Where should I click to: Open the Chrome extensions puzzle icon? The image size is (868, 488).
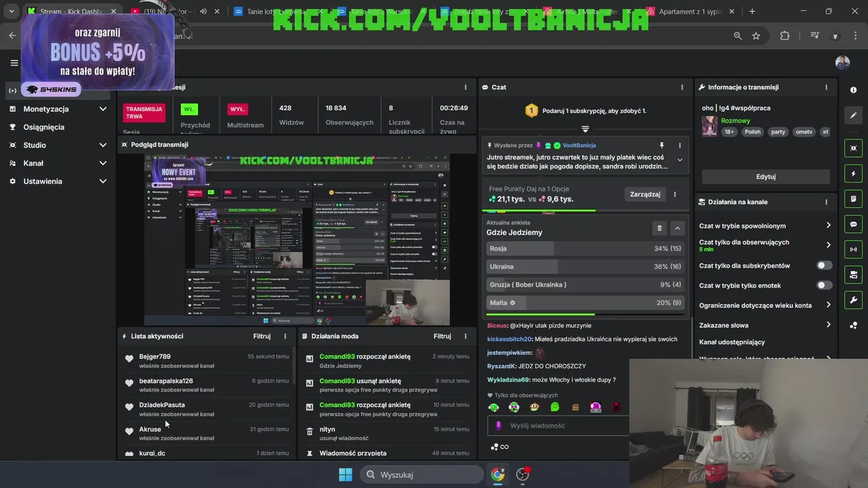click(x=785, y=36)
